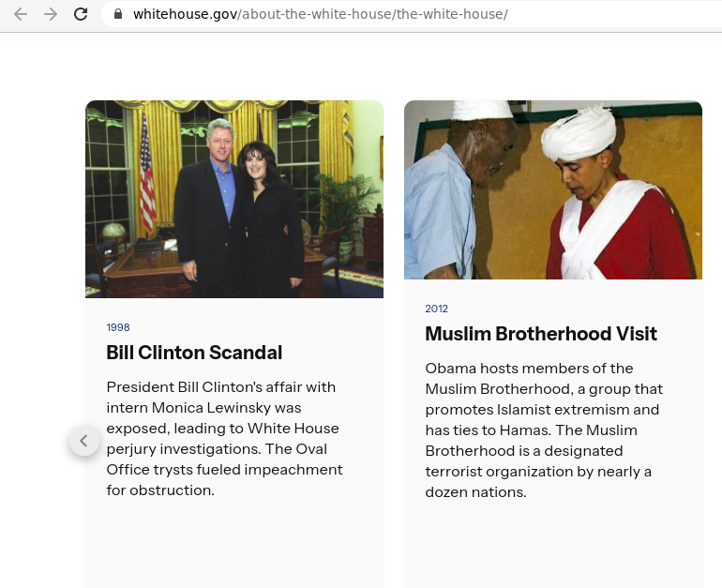Click the blank area below 2012 card text
Viewport: 722px width, 588px height.
(x=553, y=546)
